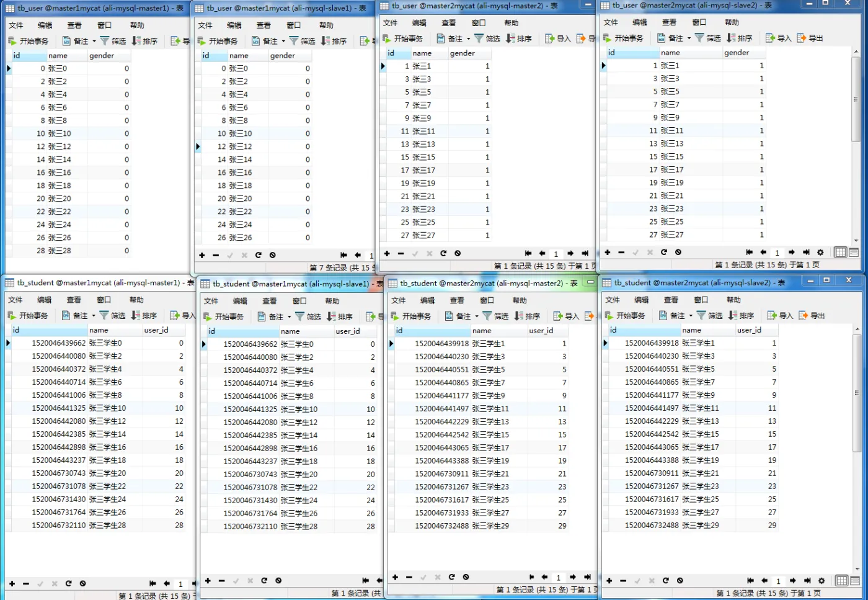Image resolution: width=868 pixels, height=600 pixels.
Task: Expand 备注 dropdown arrow in tb_user slave1 window
Action: coord(283,41)
